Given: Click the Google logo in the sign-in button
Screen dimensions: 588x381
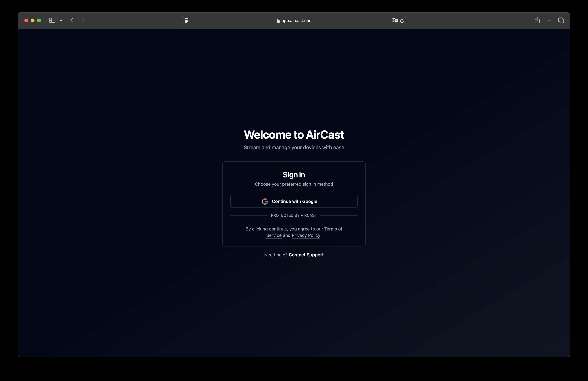Looking at the screenshot, I should (x=265, y=201).
